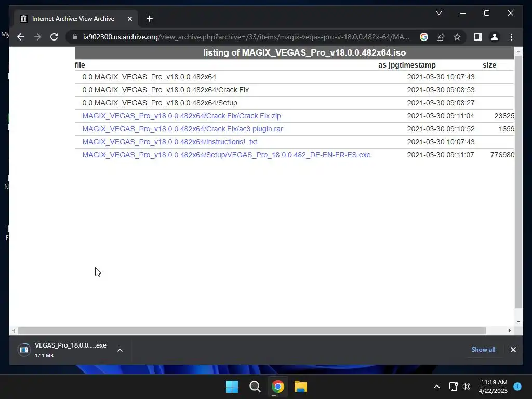Click the address bar URL
Viewport: 532px width, 399px height.
tap(246, 37)
